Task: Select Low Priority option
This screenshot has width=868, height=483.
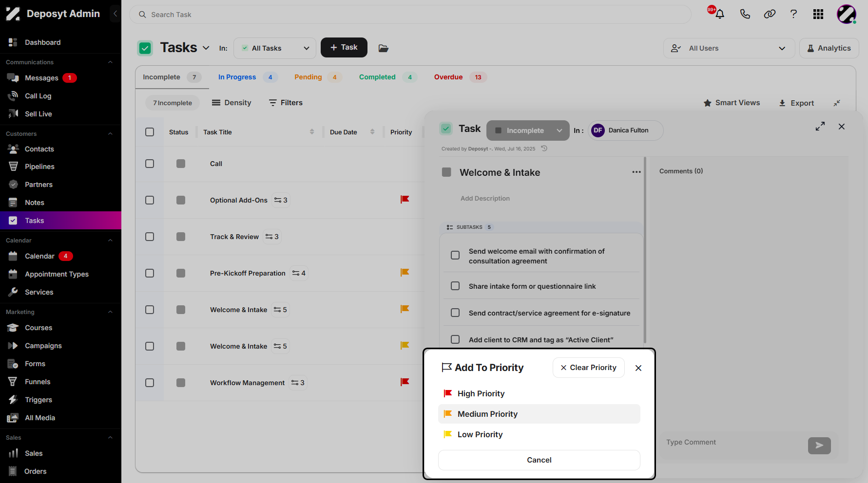Action: pyautogui.click(x=539, y=434)
